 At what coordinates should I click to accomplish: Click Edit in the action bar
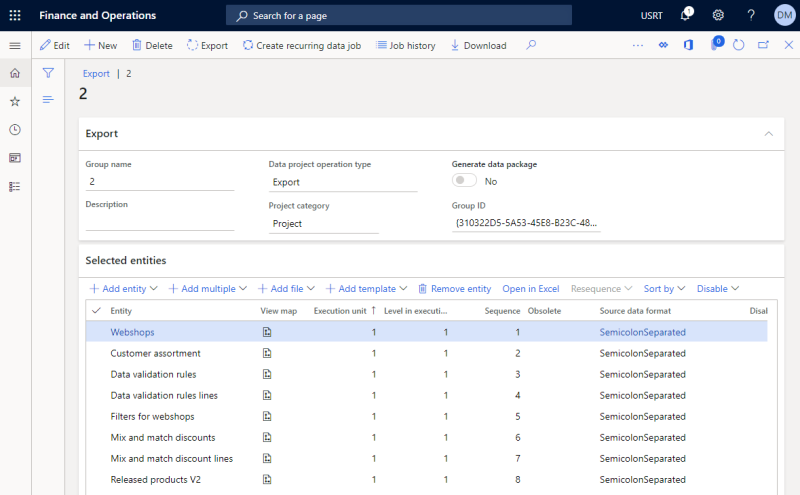55,45
